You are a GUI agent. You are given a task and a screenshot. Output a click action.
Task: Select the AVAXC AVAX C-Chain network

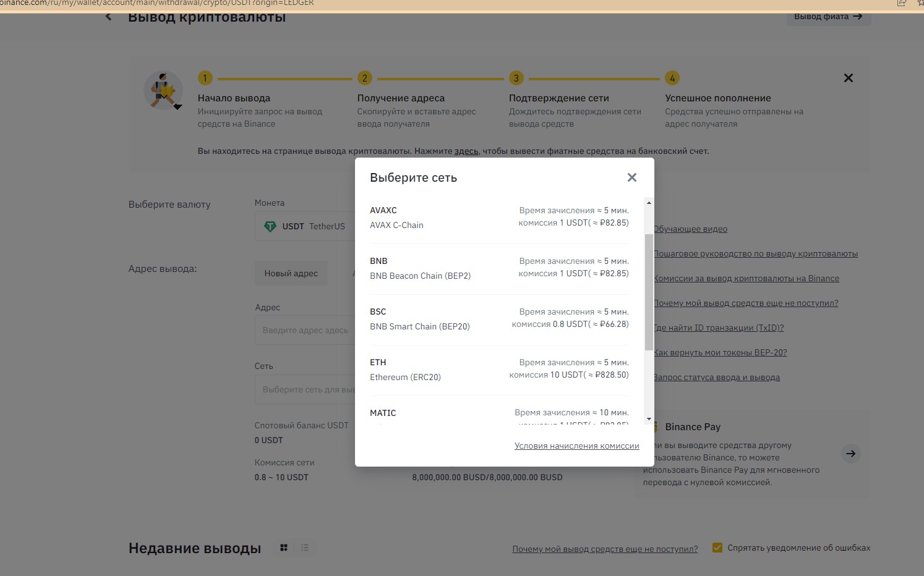(499, 218)
